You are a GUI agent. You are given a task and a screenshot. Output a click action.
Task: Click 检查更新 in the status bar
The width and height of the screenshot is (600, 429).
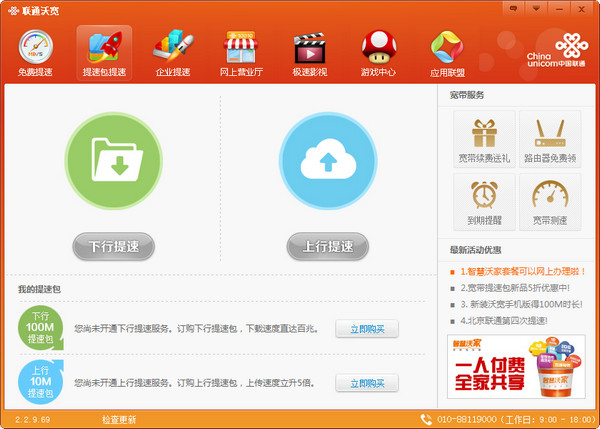tap(119, 420)
